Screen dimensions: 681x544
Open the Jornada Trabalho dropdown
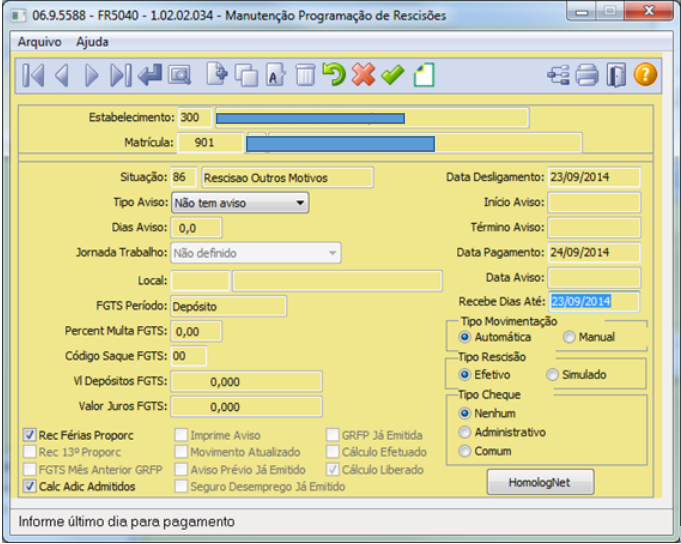pyautogui.click(x=256, y=253)
